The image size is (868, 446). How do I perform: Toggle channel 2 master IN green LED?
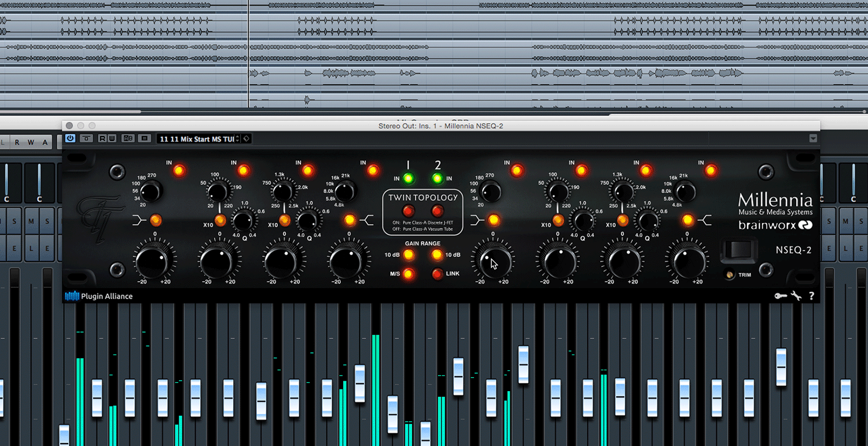437,178
